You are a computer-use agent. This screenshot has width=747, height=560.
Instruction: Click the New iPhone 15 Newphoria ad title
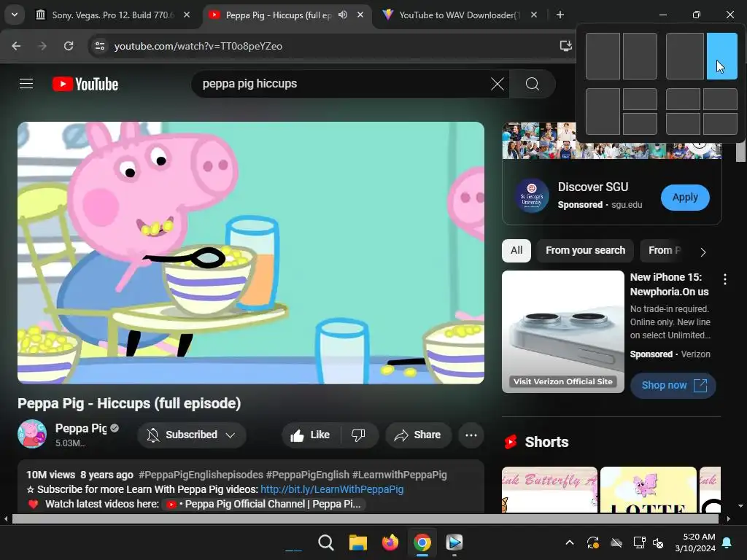coord(670,284)
